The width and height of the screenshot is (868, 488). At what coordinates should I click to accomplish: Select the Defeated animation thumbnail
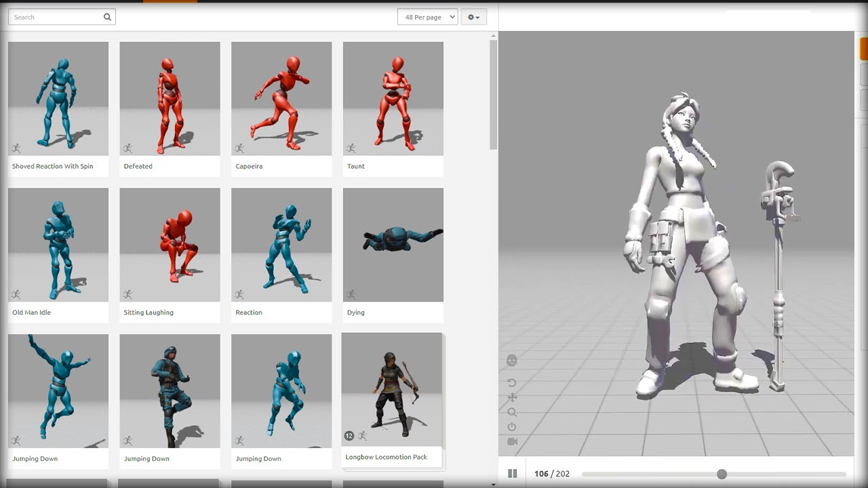point(170,99)
